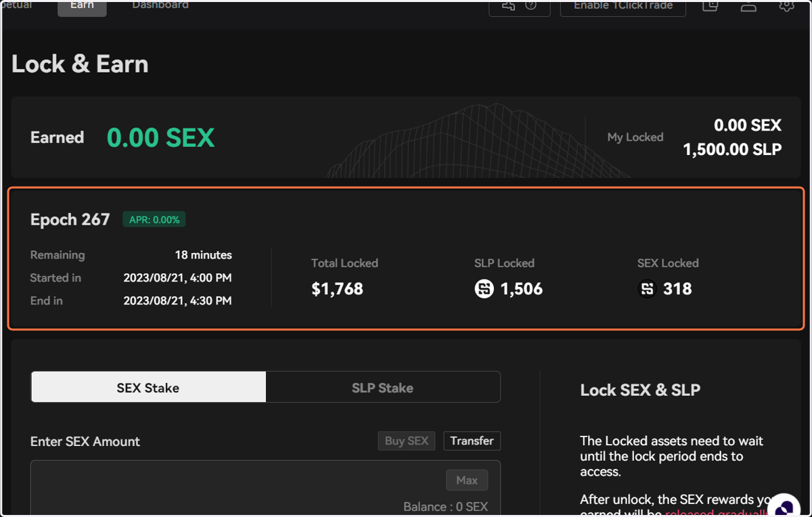The height and width of the screenshot is (517, 812).
Task: Click the help question mark icon
Action: click(531, 5)
